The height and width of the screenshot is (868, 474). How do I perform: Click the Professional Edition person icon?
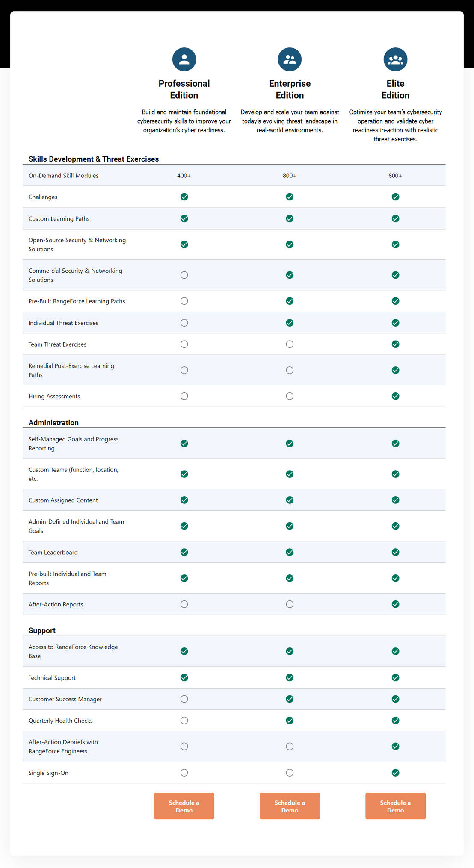coord(184,59)
